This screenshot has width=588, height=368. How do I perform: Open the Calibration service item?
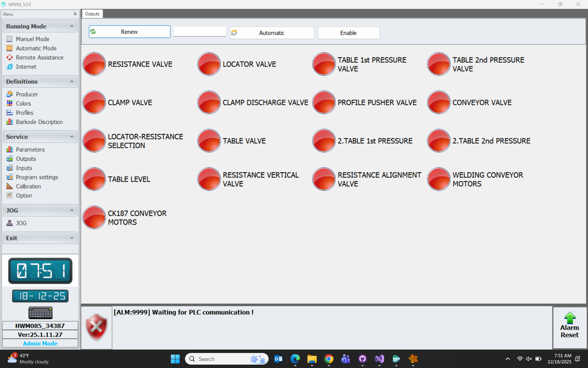click(x=28, y=186)
